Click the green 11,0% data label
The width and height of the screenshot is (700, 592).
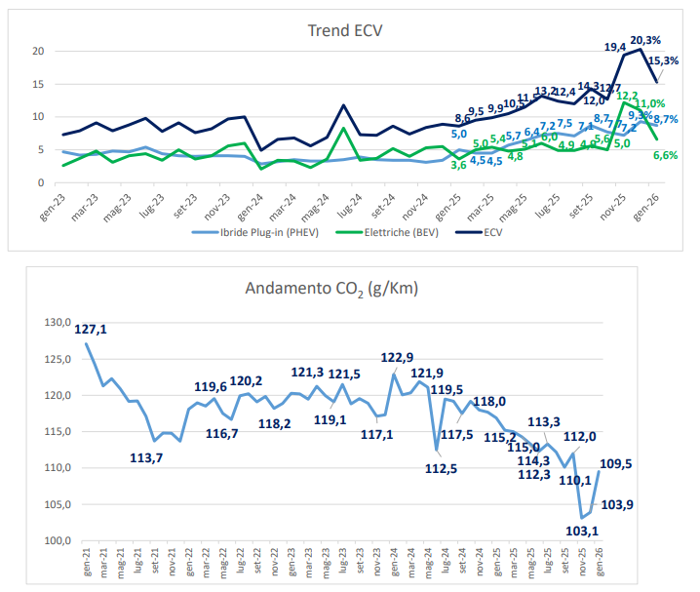[x=650, y=103]
